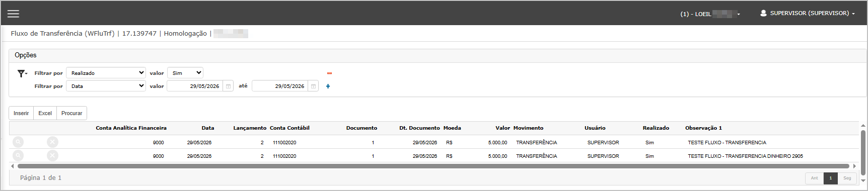Image resolution: width=868 pixels, height=191 pixels.
Task: View details of the TRANSFERENCIA DINHEIRO 2905 row
Action: [x=18, y=156]
